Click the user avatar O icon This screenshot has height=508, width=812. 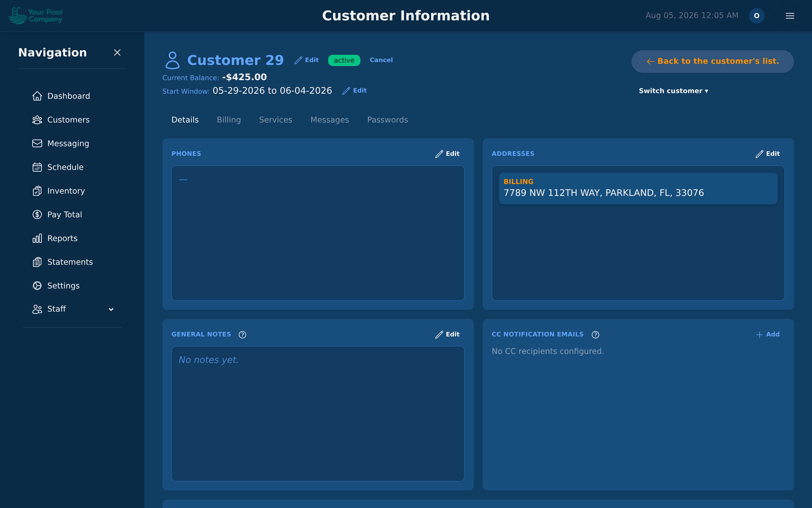(756, 16)
